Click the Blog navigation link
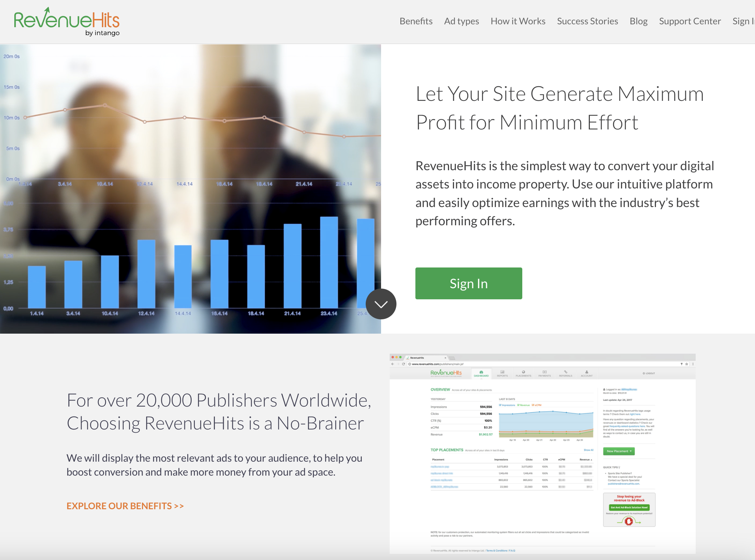The image size is (755, 560). pos(638,21)
